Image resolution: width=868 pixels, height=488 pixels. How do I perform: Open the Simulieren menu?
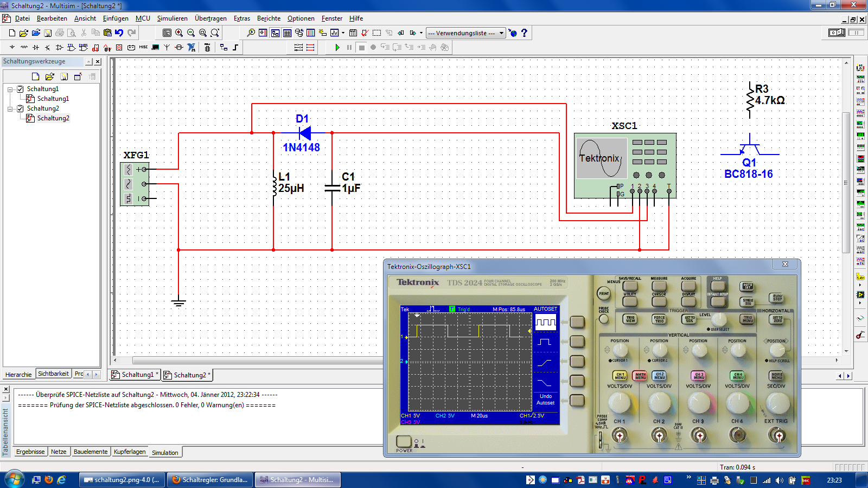[x=172, y=18]
